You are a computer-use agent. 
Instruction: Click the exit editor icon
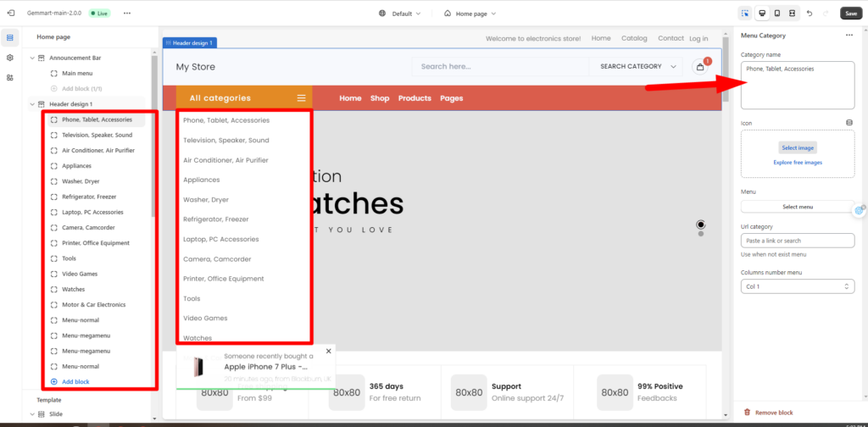10,13
